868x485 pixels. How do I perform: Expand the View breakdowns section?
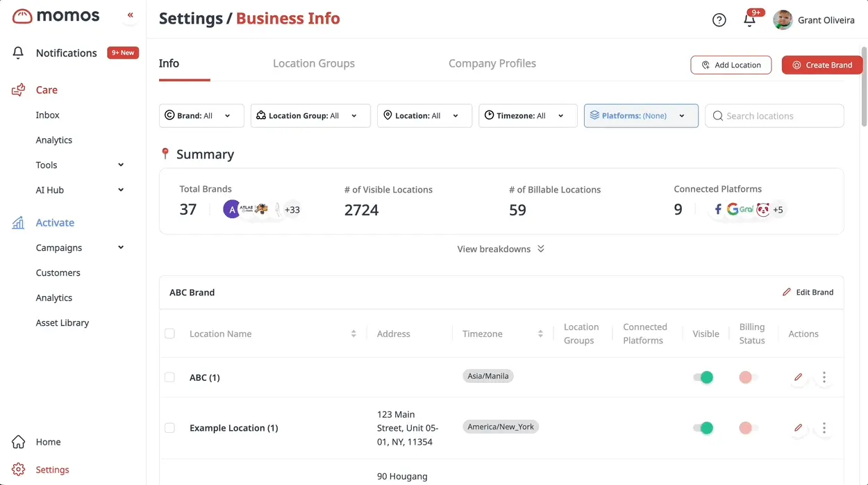point(501,249)
